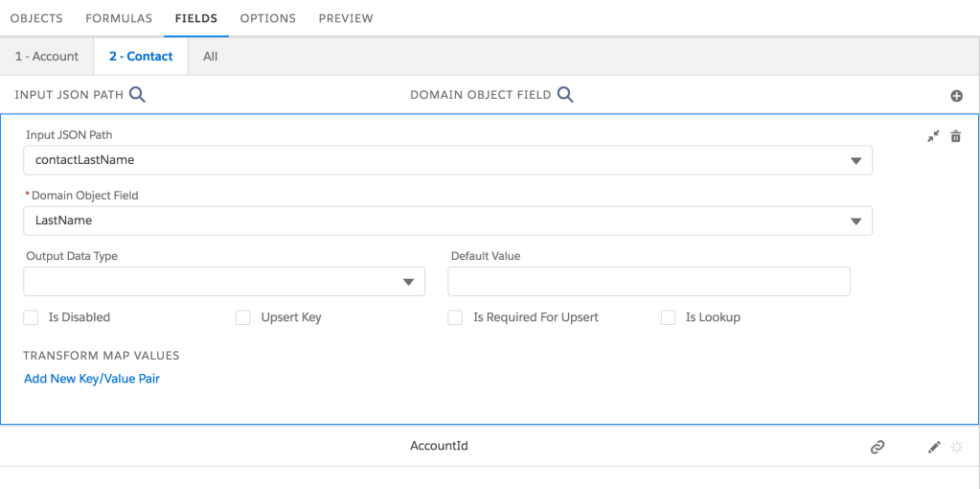980x489 pixels.
Task: Toggle Is Required For Upsert checkbox
Action: (x=456, y=317)
